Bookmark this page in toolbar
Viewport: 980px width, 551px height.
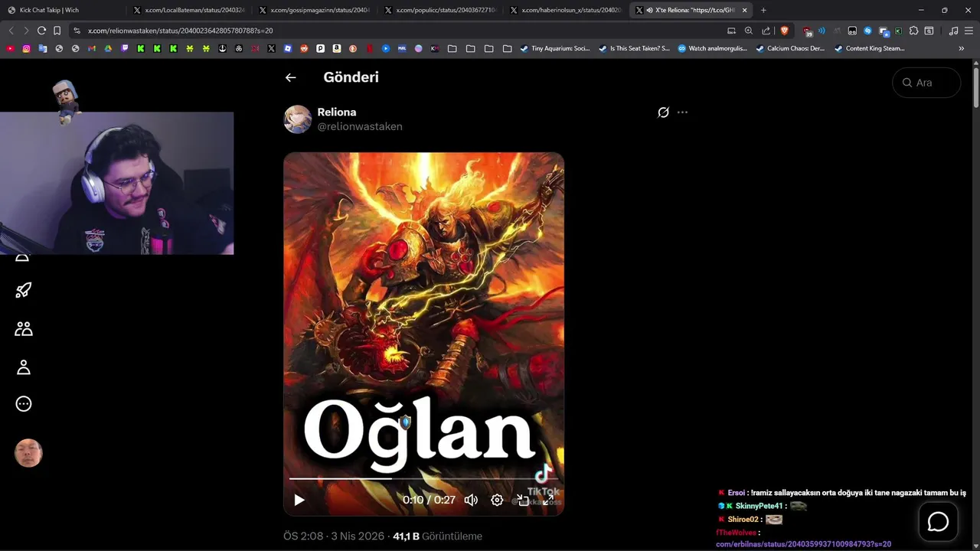tap(57, 31)
